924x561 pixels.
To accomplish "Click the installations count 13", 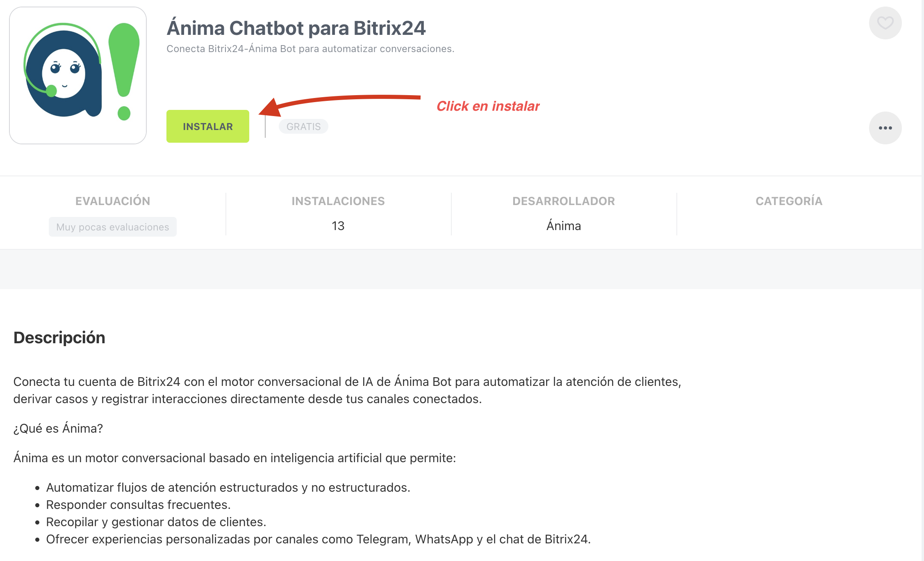I will 338,226.
